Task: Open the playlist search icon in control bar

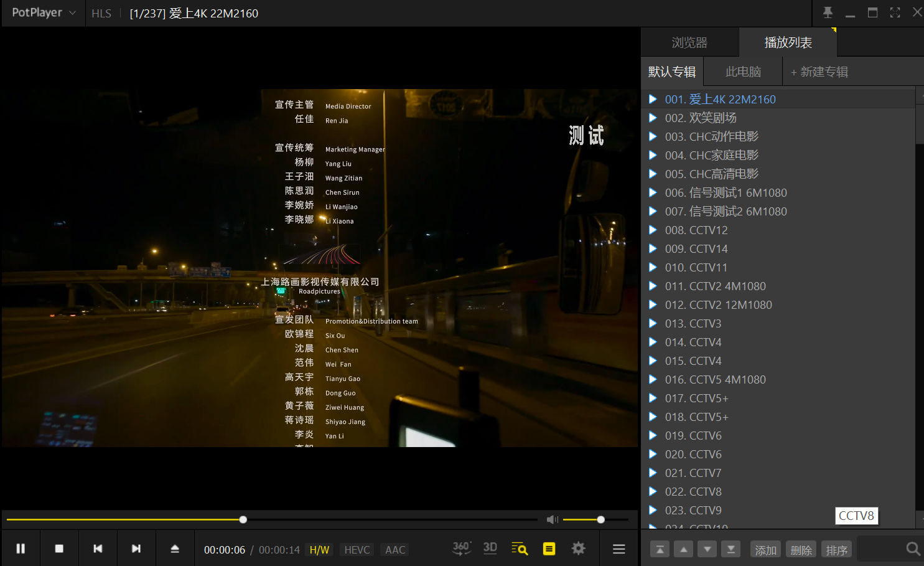Action: pyautogui.click(x=520, y=549)
